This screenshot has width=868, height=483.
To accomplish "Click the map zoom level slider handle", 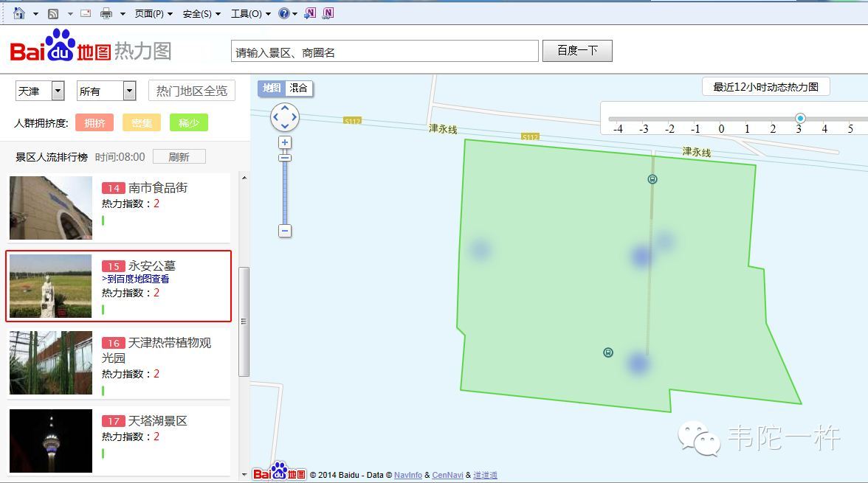I will pos(285,158).
